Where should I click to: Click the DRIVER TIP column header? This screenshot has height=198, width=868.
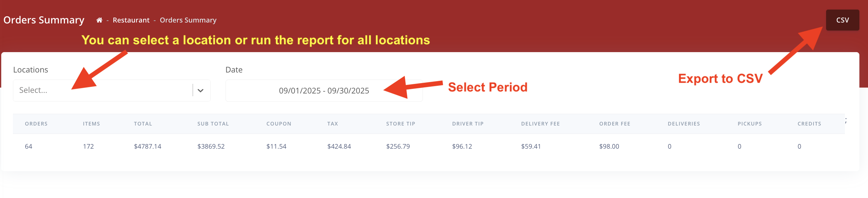[468, 124]
